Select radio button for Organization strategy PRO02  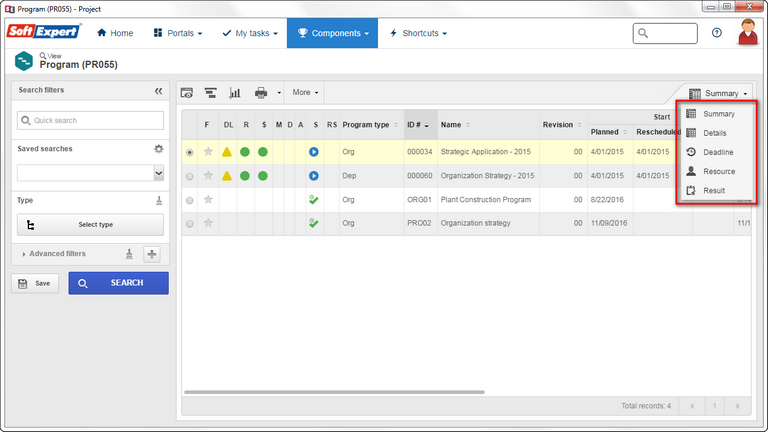click(x=190, y=223)
